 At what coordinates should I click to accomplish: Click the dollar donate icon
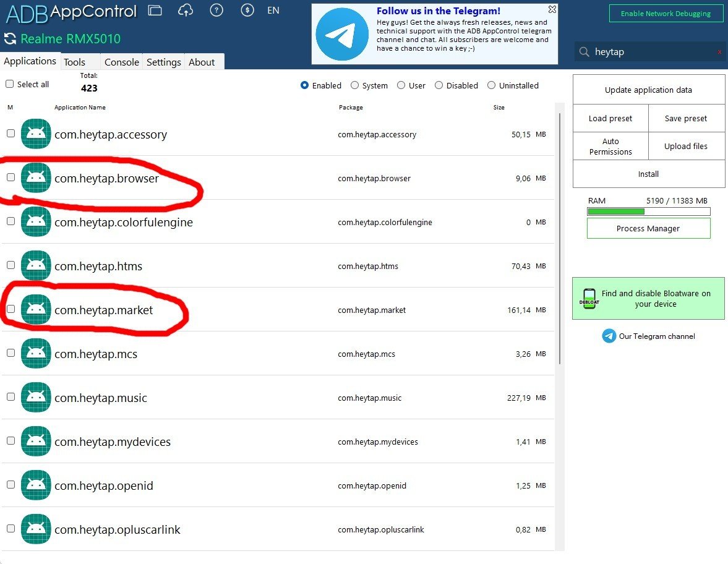click(x=247, y=11)
